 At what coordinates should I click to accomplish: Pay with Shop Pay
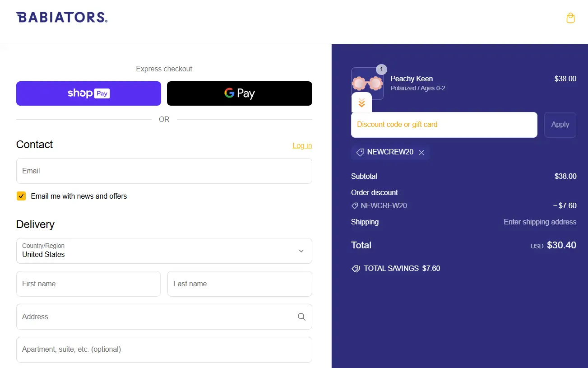click(88, 93)
